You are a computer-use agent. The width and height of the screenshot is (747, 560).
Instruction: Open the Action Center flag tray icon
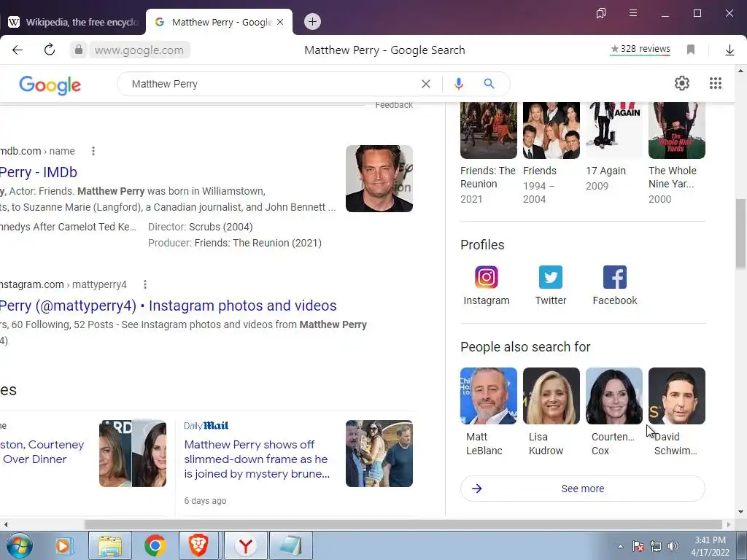pyautogui.click(x=638, y=546)
